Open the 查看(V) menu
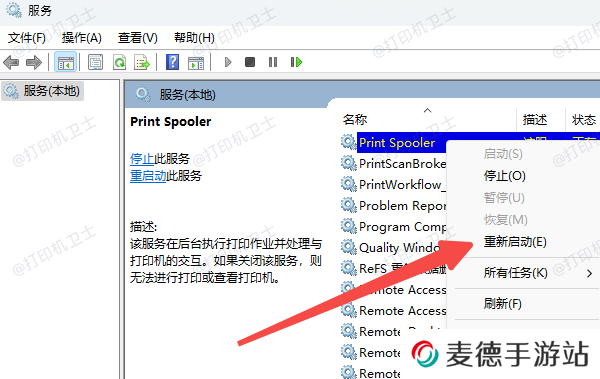 click(138, 38)
